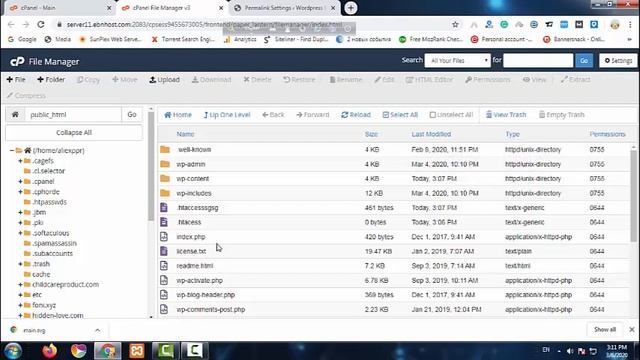Image resolution: width=640 pixels, height=360 pixels.
Task: Click the Copy toolbar button
Action: (89, 80)
